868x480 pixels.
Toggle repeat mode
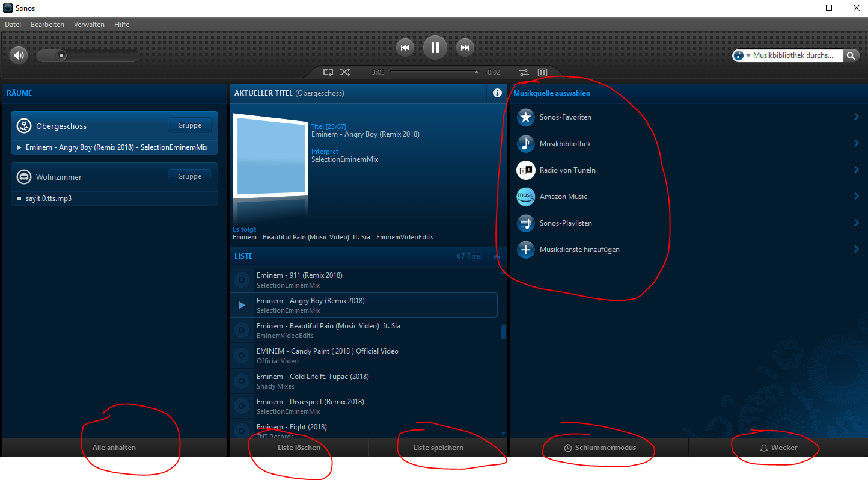(328, 72)
